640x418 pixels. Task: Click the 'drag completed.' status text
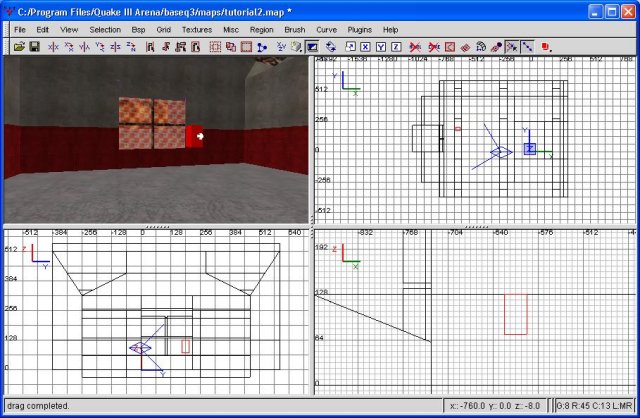[38, 406]
